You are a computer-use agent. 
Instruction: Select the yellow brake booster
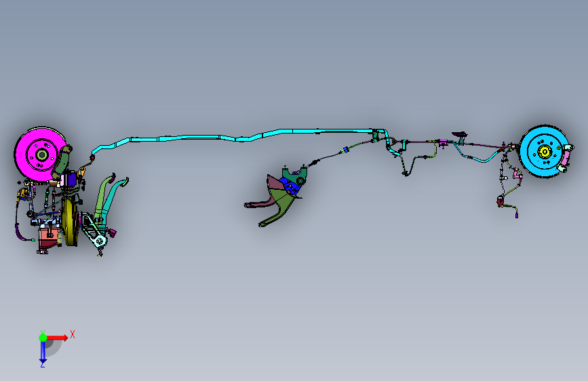coord(70,222)
